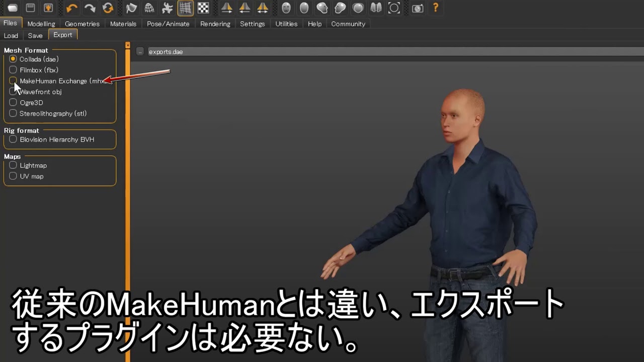The height and width of the screenshot is (362, 644).
Task: Grab screen with camera icon
Action: pyautogui.click(x=418, y=8)
